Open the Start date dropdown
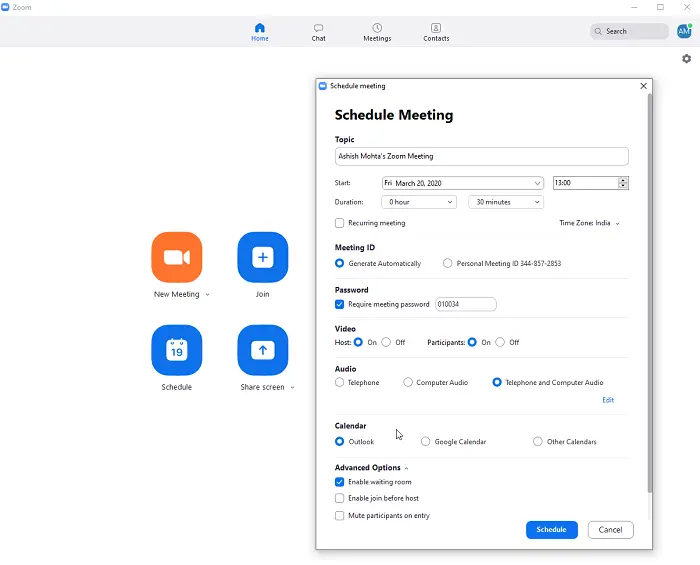The height and width of the screenshot is (565, 700). click(x=462, y=183)
